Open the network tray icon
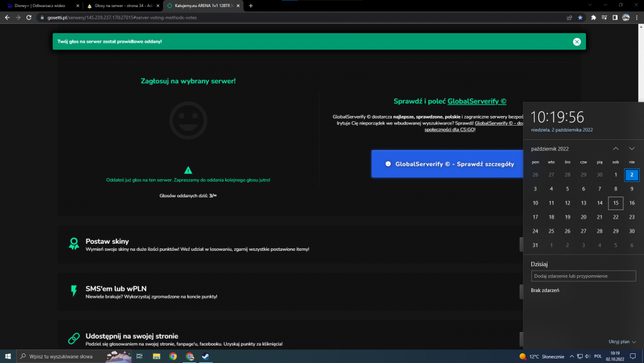Screen dimensions: 644x363 580,357
